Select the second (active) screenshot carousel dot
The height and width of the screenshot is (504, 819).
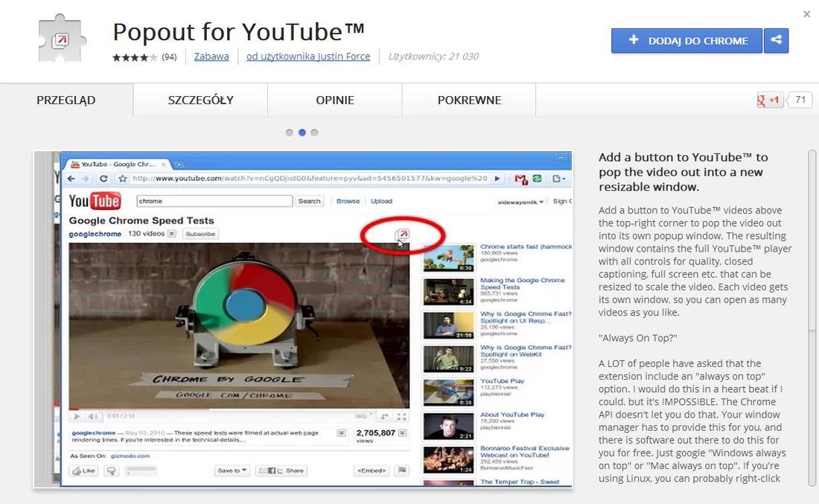tap(302, 133)
